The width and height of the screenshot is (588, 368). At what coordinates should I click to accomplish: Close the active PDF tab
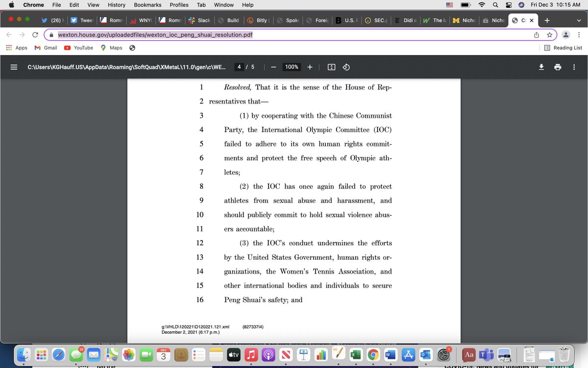[x=532, y=21]
